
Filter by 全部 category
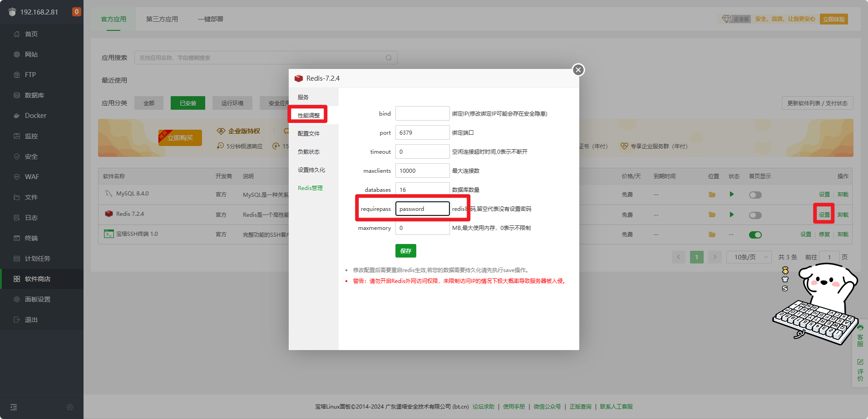click(149, 103)
